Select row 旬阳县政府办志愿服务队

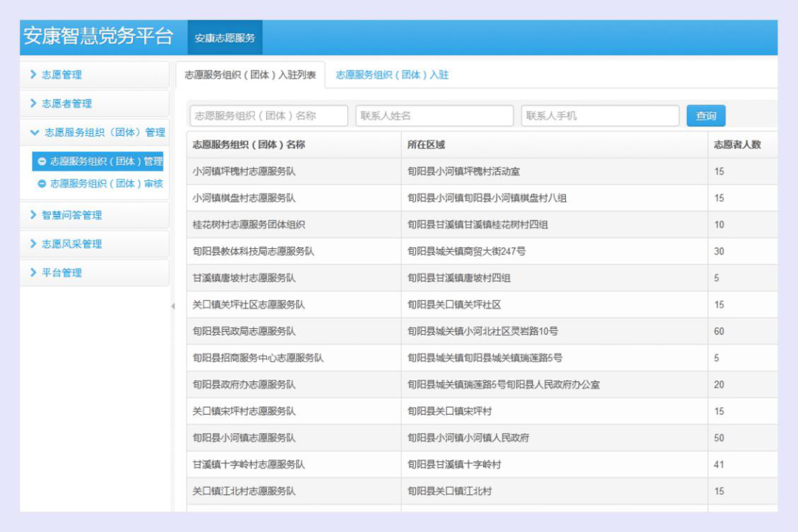click(482, 384)
